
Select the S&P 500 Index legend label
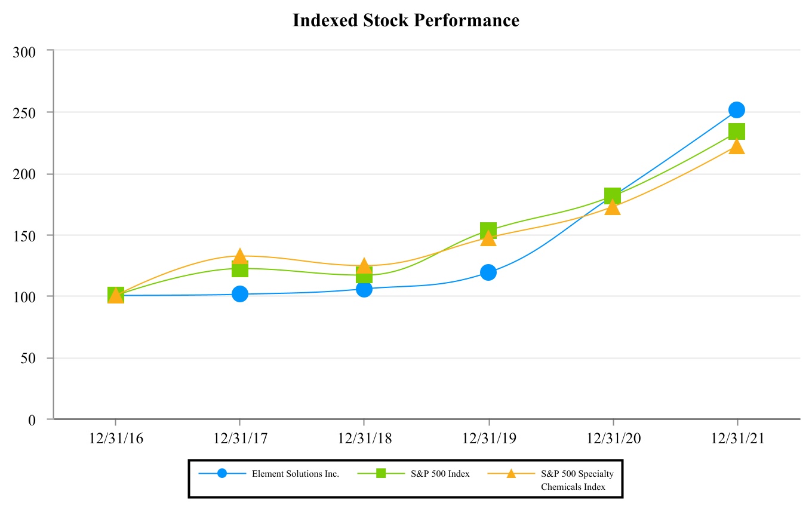(440, 474)
